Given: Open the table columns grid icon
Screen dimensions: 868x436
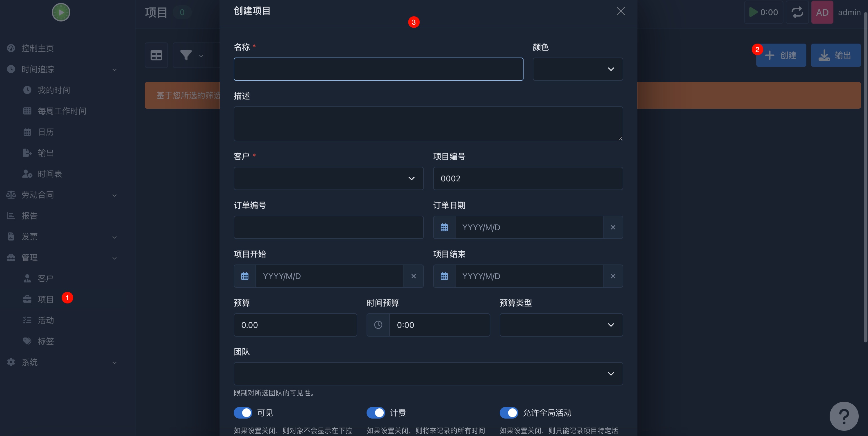Looking at the screenshot, I should click(156, 55).
